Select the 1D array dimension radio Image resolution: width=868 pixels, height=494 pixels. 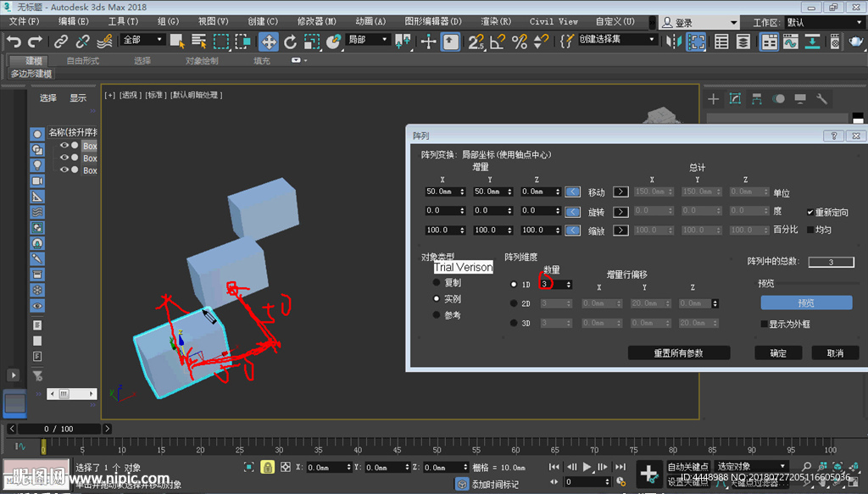[x=514, y=285]
